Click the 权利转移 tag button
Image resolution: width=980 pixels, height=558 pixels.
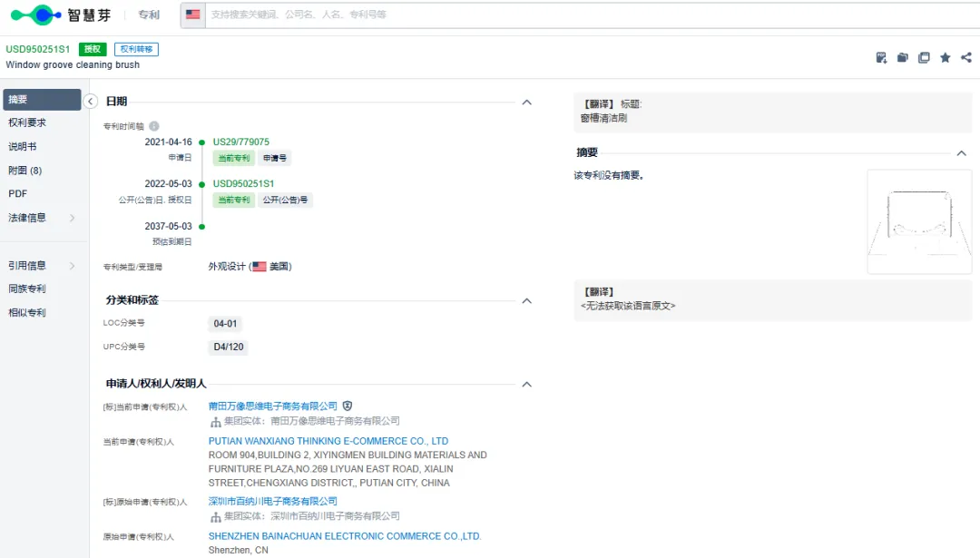click(136, 49)
